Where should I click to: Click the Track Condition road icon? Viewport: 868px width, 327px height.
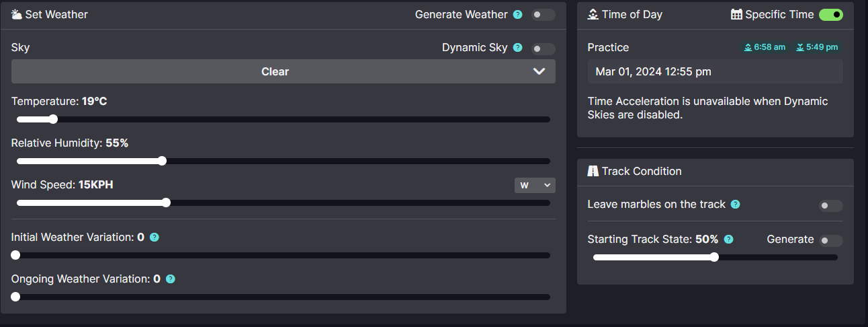[593, 172]
